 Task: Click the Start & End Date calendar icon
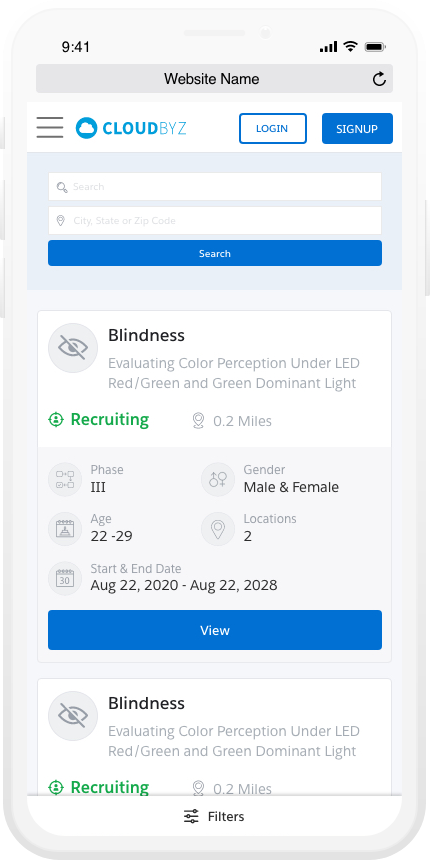click(65, 579)
